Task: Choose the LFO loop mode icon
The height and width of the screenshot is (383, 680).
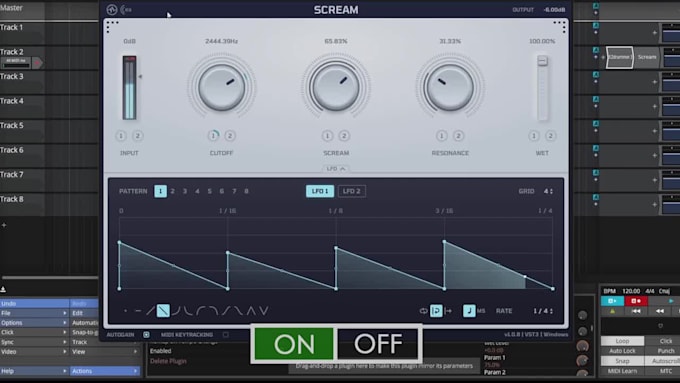Action: tap(424, 311)
